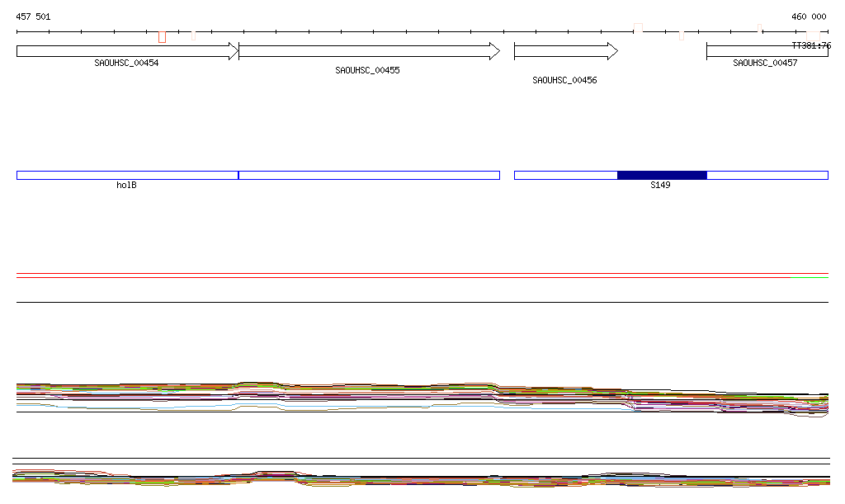Select the SAOUHSC_00457 gene bar
Screen dimensions: 845x504
pyautogui.click(x=767, y=51)
